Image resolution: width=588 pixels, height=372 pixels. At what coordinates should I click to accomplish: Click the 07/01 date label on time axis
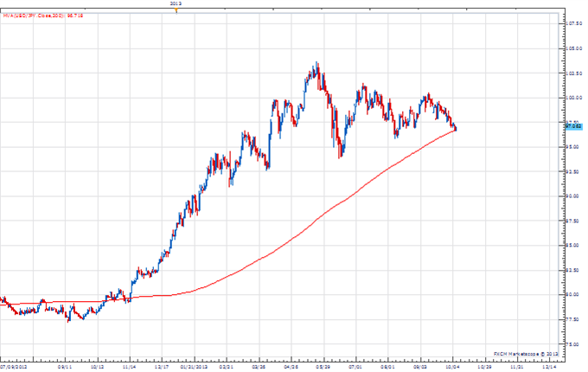point(355,366)
